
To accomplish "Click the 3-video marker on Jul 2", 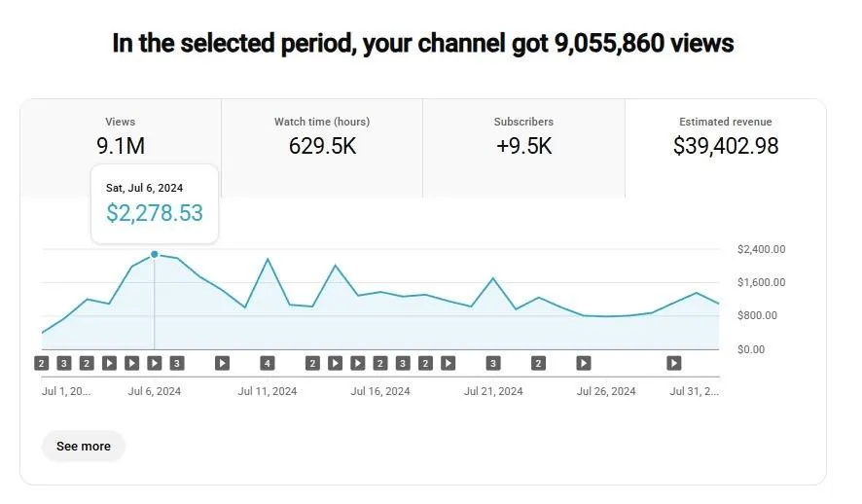I will pyautogui.click(x=63, y=363).
